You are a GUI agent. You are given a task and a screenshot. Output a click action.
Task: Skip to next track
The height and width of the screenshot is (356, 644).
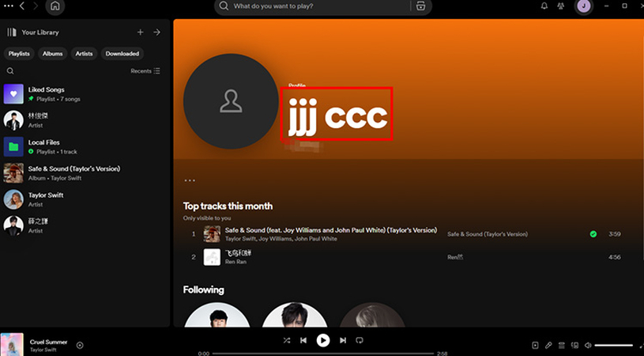tap(342, 340)
